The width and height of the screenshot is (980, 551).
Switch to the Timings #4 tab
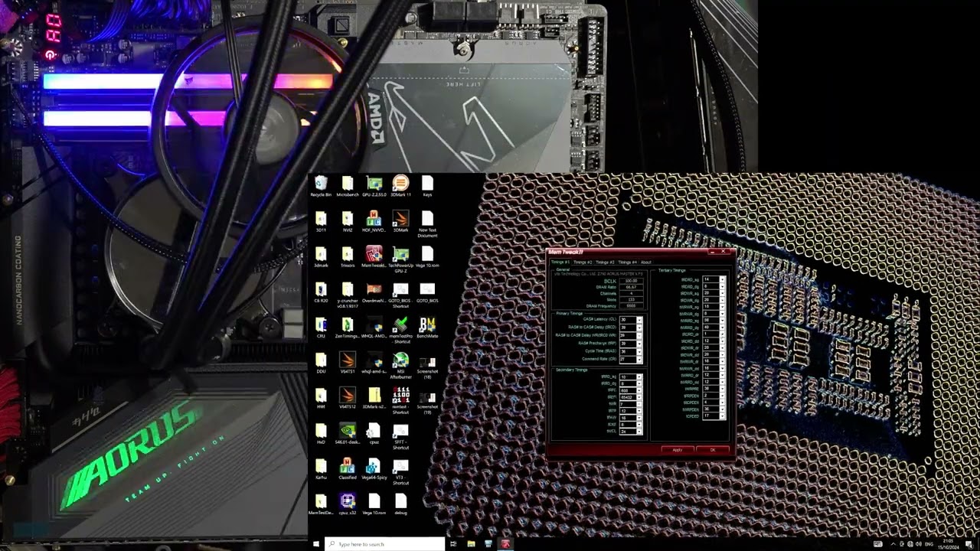(x=627, y=262)
